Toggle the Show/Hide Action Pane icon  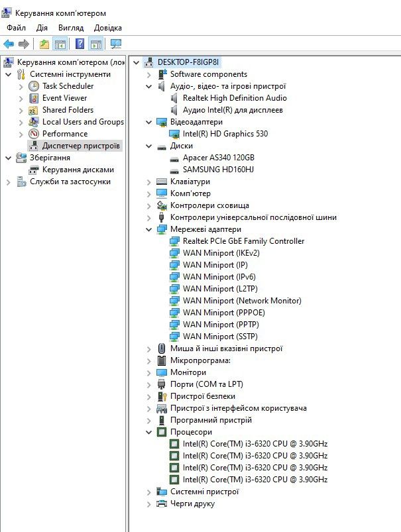pyautogui.click(x=96, y=44)
